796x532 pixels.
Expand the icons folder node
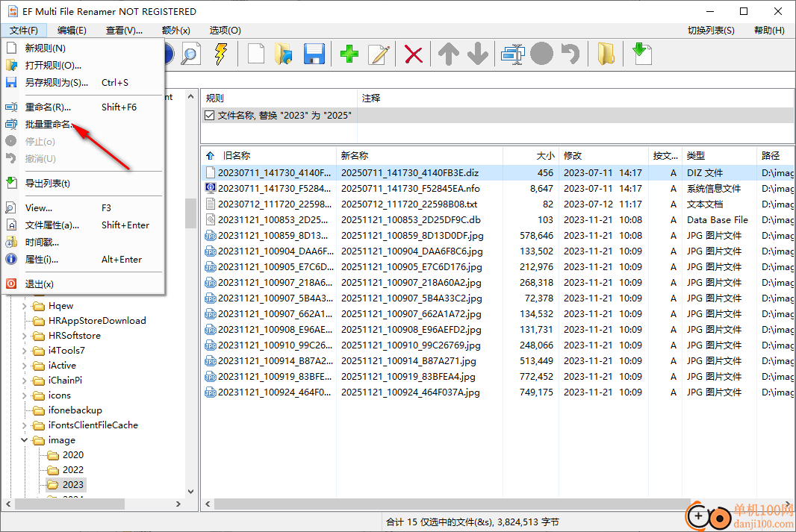tap(24, 395)
